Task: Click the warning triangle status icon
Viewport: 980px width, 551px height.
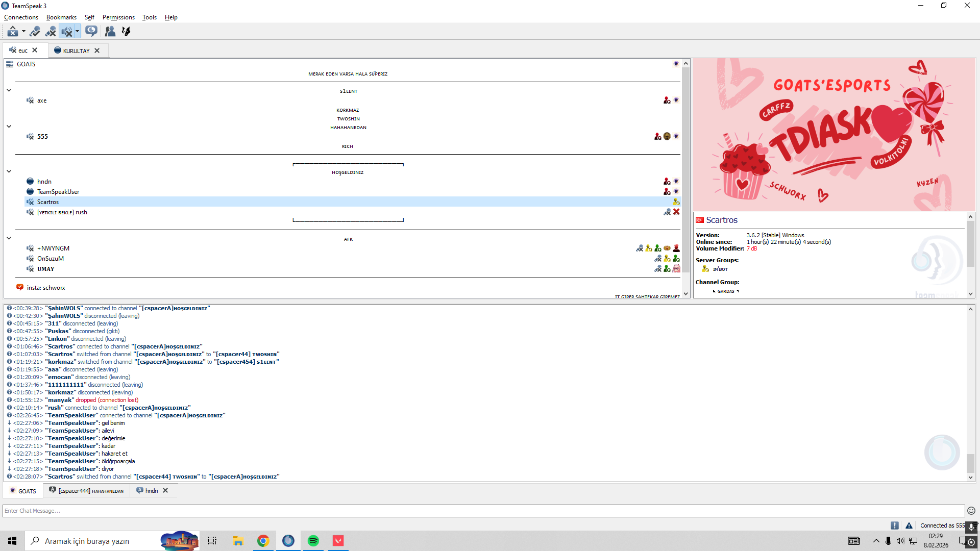Action: tap(909, 525)
